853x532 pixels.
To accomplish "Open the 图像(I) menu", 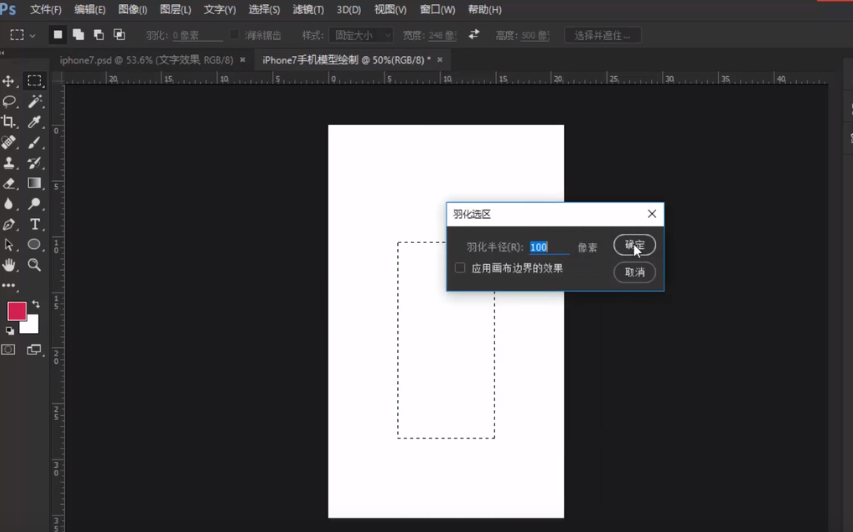I will [133, 10].
